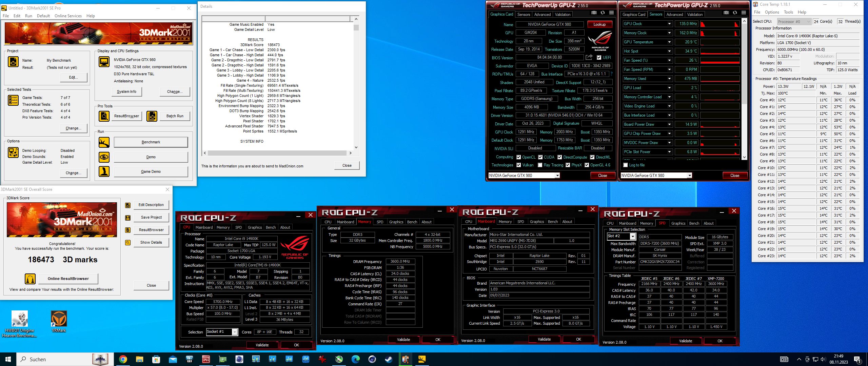Toggle the Vulkan checkbox in GPU-Z
The image size is (868, 366).
pyautogui.click(x=518, y=165)
